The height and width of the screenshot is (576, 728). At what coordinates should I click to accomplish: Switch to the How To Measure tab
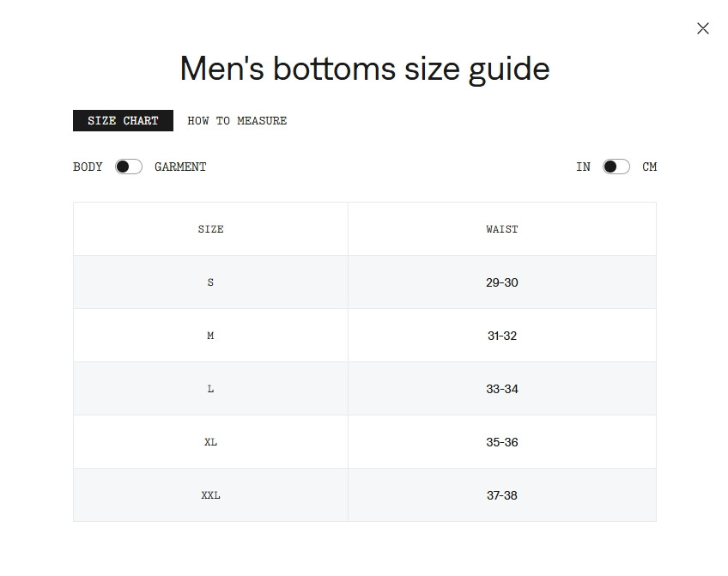click(x=237, y=121)
